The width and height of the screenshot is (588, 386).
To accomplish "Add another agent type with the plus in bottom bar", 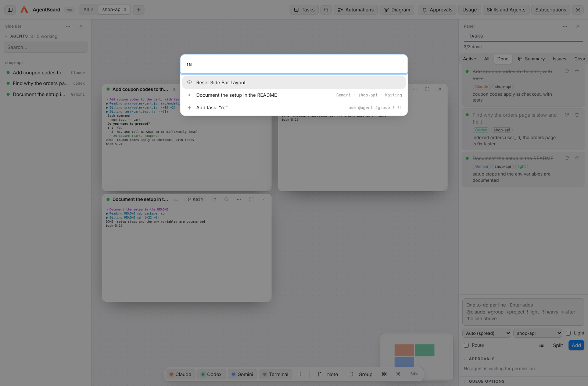I will [x=300, y=374].
